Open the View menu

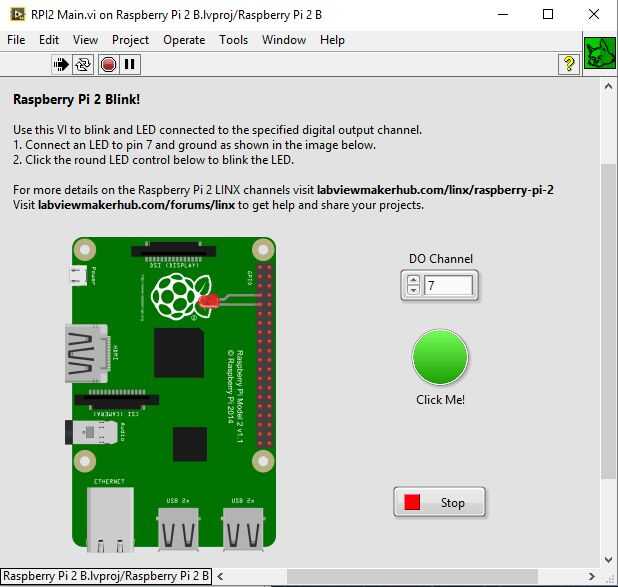(85, 40)
